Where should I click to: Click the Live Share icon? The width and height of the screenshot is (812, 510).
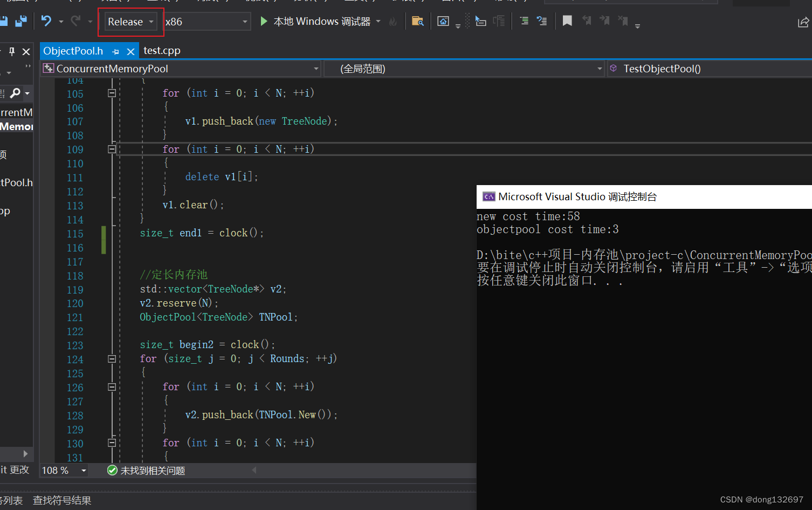(x=803, y=22)
